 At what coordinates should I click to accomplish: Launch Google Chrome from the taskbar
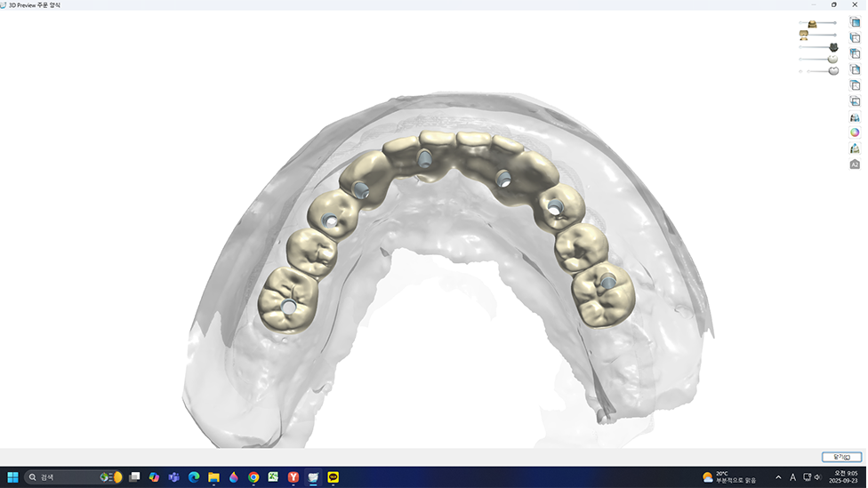[253, 477]
